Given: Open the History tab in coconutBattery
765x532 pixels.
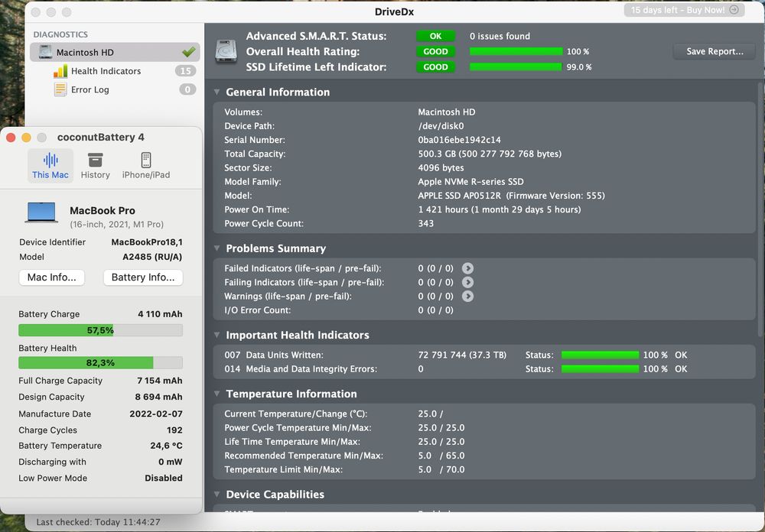Looking at the screenshot, I should click(x=95, y=167).
